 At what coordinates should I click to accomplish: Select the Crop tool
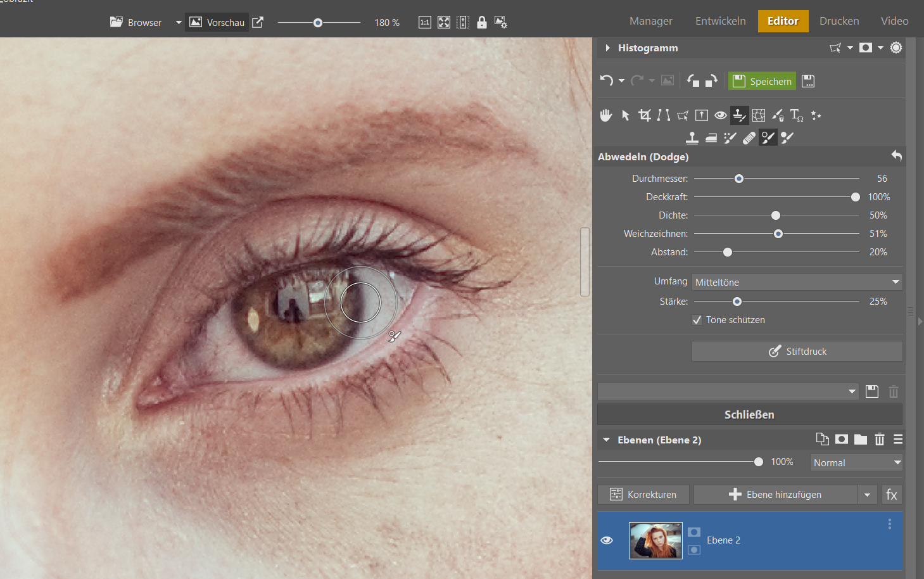[645, 115]
